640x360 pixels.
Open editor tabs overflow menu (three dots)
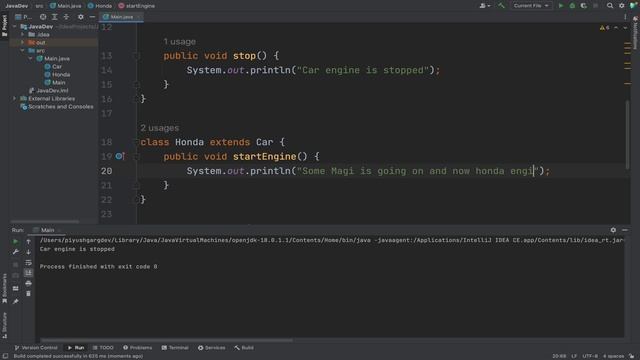(x=625, y=17)
